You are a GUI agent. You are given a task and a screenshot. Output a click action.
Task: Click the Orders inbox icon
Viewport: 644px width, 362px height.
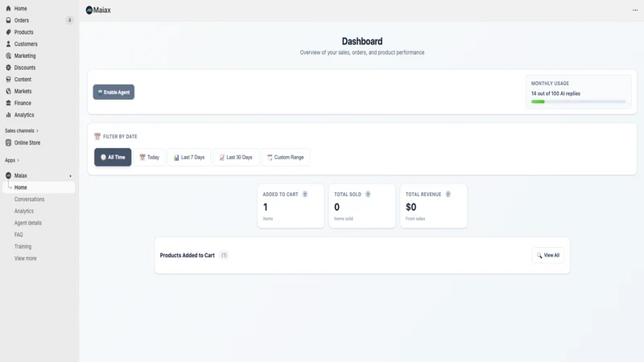8,20
